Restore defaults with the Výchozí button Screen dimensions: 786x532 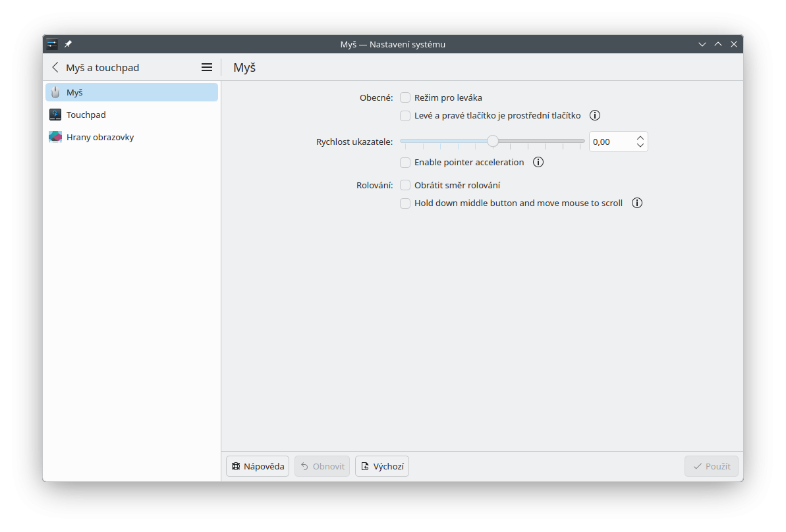[382, 466]
